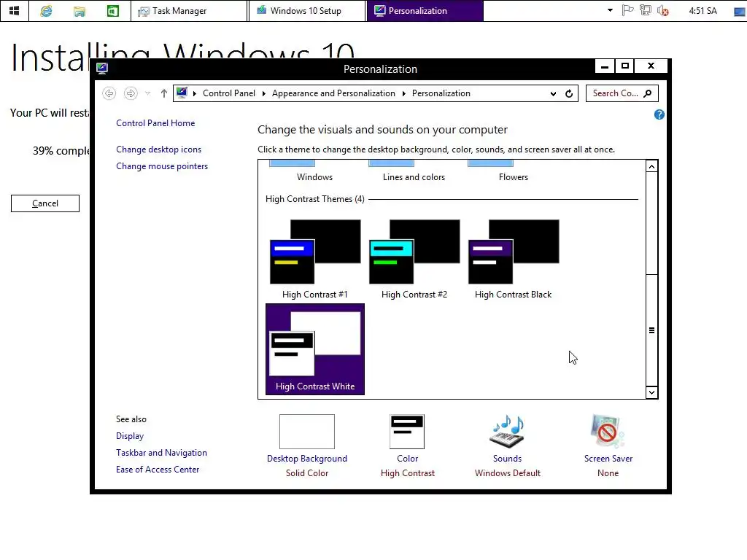Open File Explorer from taskbar

[x=80, y=11]
